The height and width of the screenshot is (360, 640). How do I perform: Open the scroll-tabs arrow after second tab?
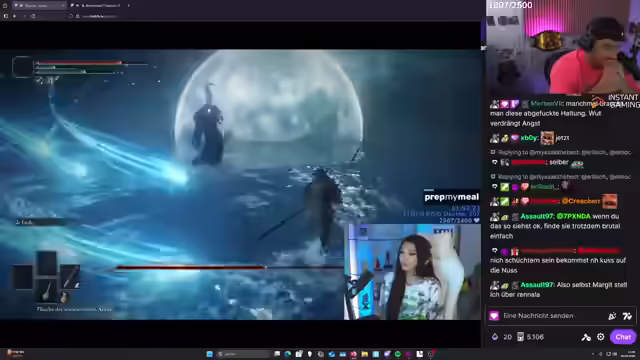(x=129, y=5)
